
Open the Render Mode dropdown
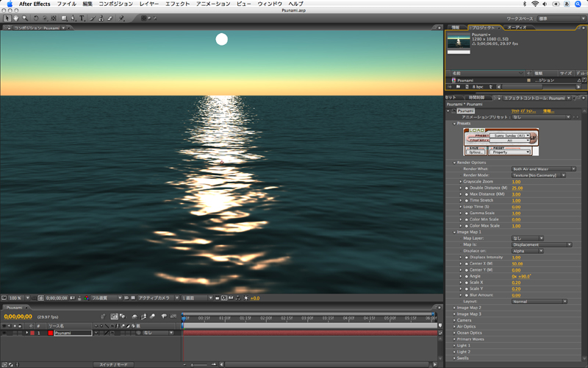click(x=538, y=175)
